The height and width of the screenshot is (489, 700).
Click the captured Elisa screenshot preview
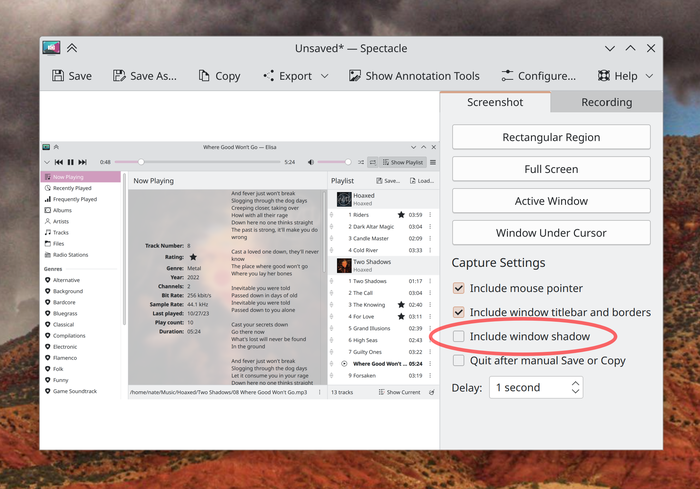coord(240,270)
